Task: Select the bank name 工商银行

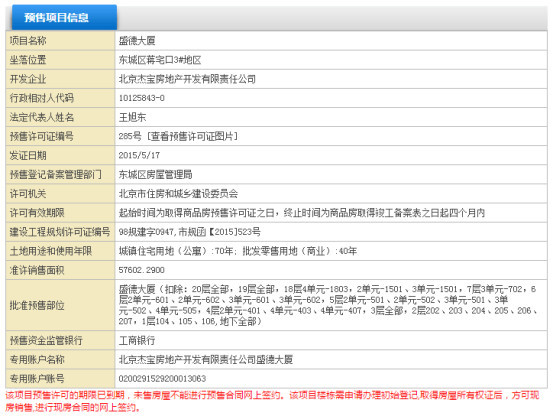Action: [137, 340]
